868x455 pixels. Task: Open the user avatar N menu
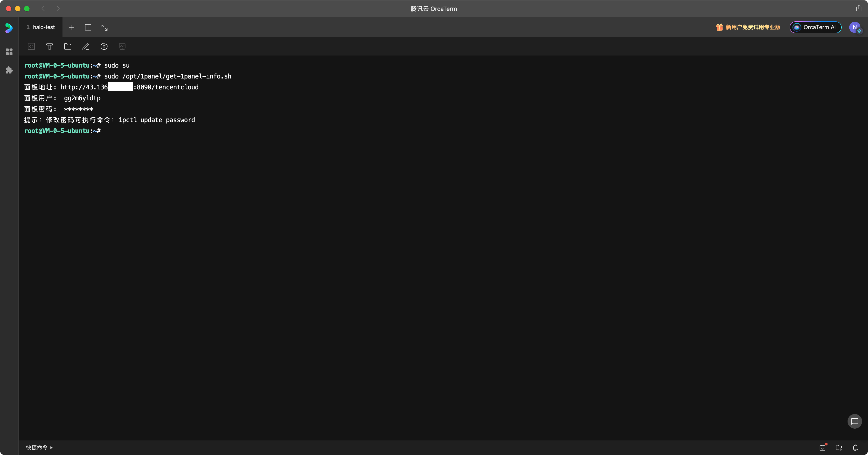tap(855, 27)
